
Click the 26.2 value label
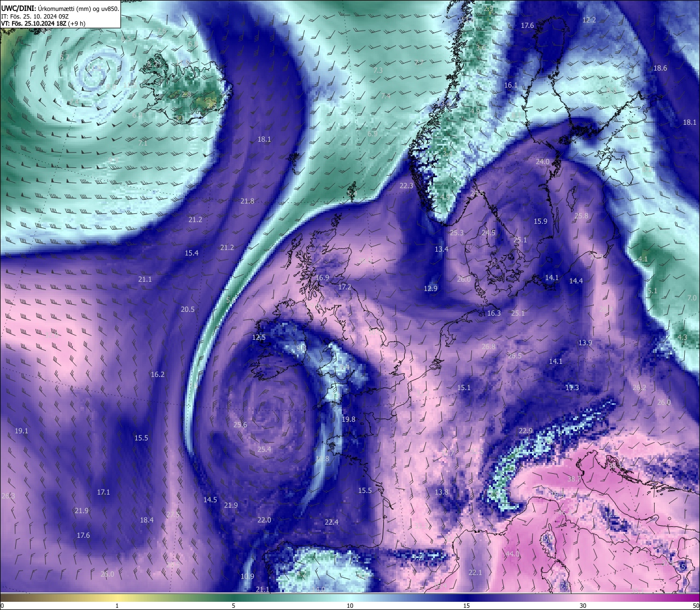pyautogui.click(x=639, y=387)
